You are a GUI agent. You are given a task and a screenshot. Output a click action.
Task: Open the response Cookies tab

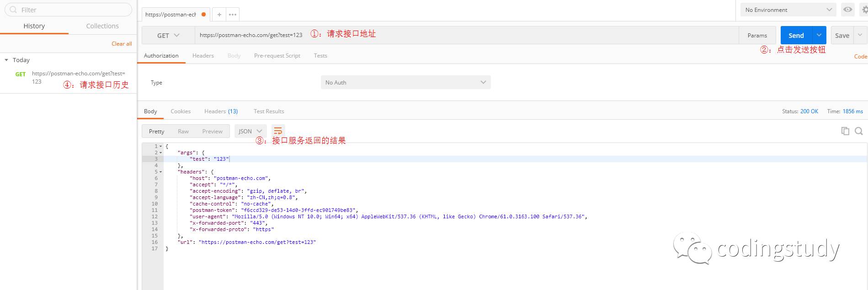(181, 111)
